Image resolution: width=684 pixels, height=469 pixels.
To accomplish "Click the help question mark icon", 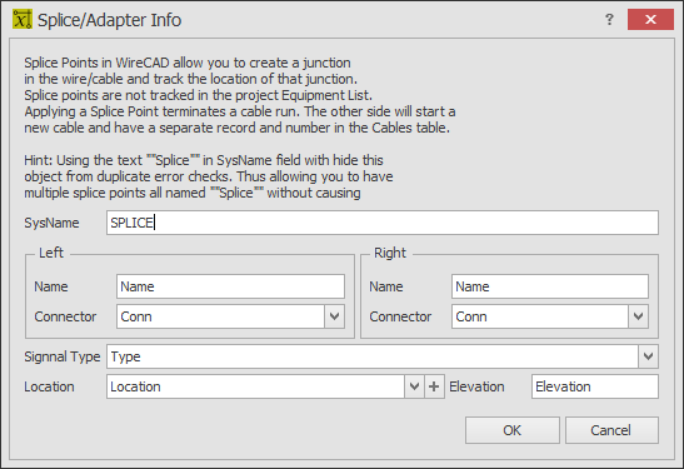I will tap(609, 20).
